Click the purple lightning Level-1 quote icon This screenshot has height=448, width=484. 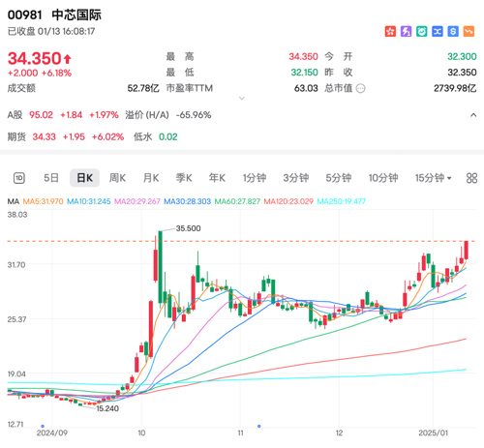pyautogui.click(x=406, y=31)
